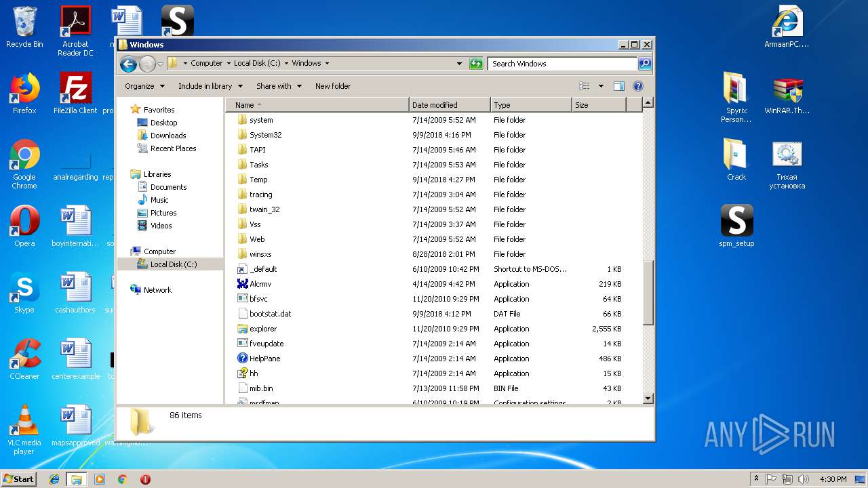
Task: Click the Opera icon in the taskbar
Action: coord(145,479)
